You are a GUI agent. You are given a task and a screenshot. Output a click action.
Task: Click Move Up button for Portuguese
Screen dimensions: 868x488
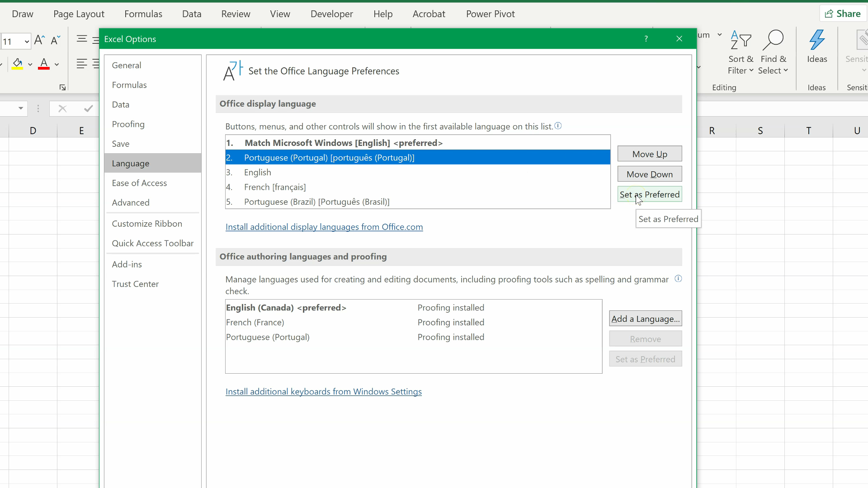click(x=649, y=154)
